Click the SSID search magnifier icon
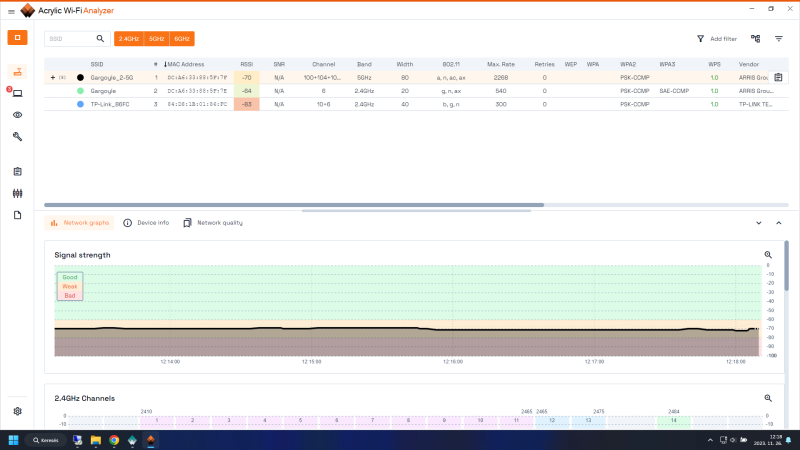Image resolution: width=800 pixels, height=450 pixels. pyautogui.click(x=100, y=39)
